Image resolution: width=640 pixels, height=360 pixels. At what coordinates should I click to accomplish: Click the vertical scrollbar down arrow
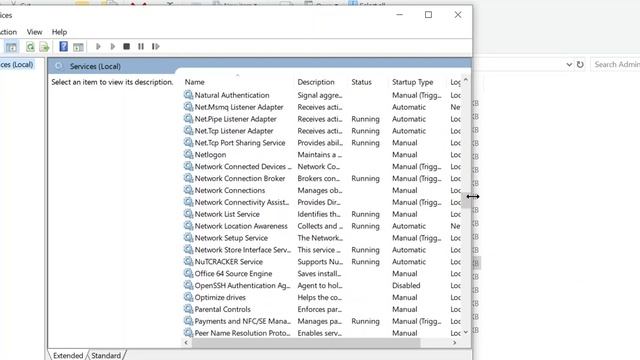[466, 332]
